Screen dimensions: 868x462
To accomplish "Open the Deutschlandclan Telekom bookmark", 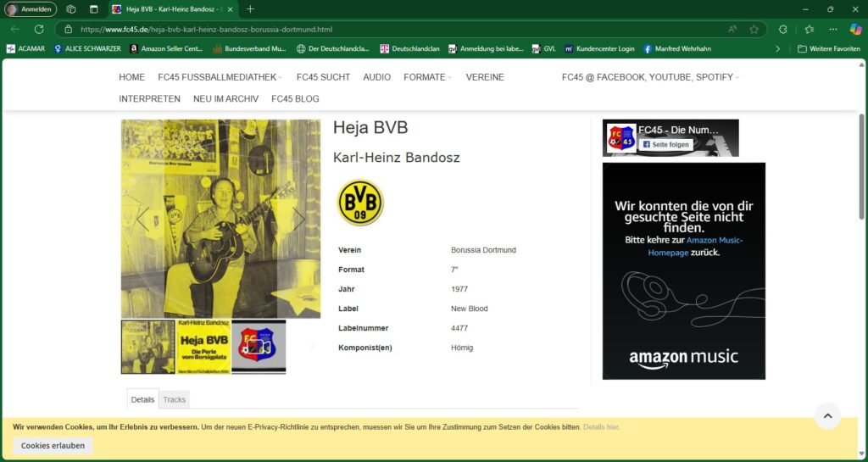I will point(409,48).
